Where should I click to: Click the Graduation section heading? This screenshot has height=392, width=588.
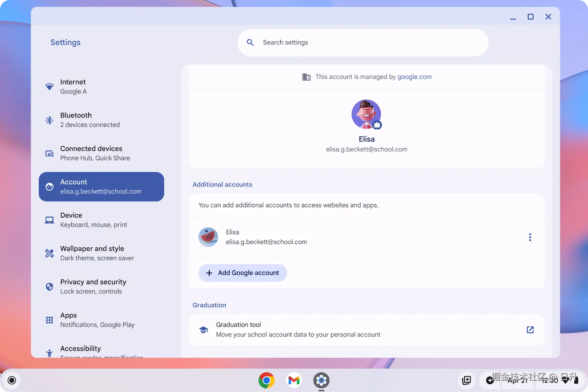tap(209, 305)
